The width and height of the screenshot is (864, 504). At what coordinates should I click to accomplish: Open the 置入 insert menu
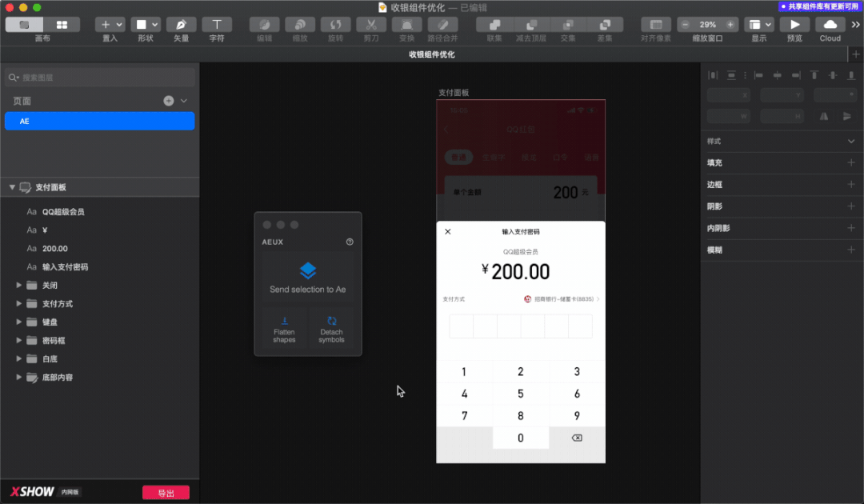pyautogui.click(x=110, y=25)
